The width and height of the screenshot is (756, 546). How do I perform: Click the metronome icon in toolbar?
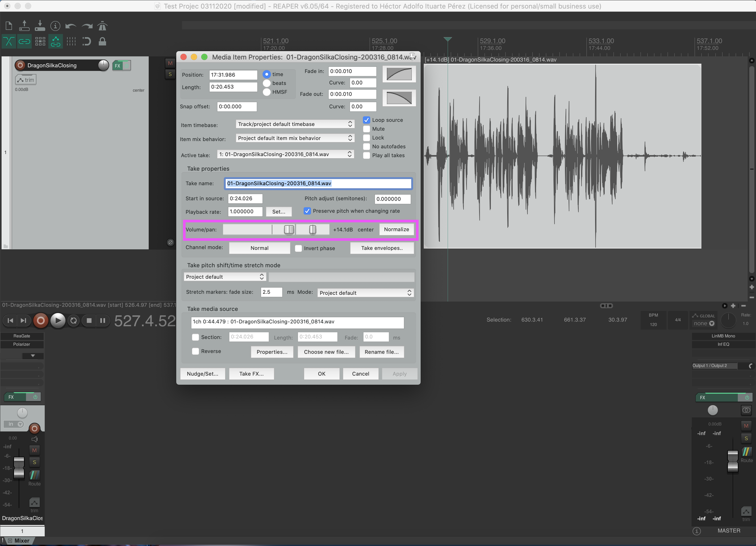point(102,26)
